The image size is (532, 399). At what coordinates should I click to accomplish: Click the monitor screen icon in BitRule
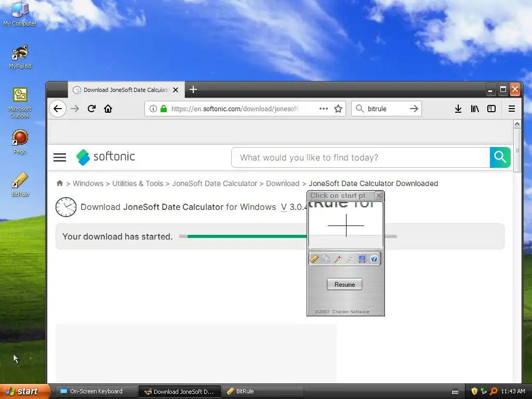coord(362,259)
